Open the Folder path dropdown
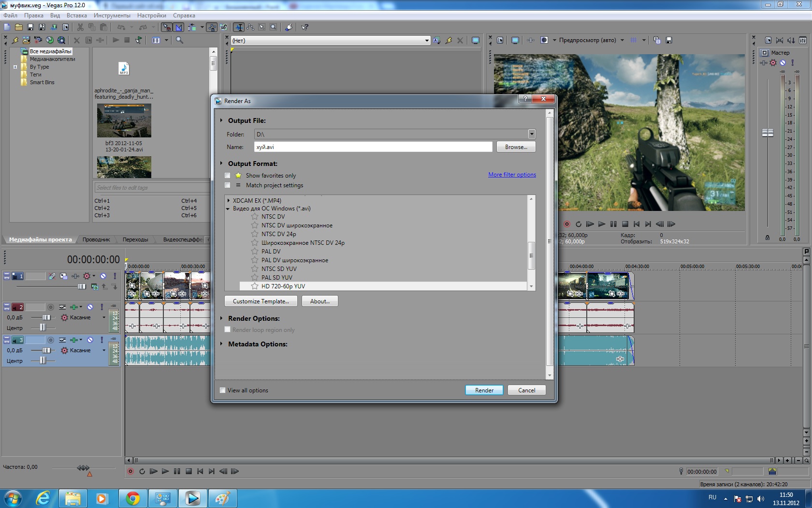Screen dimensions: 812x508 pyautogui.click(x=532, y=134)
